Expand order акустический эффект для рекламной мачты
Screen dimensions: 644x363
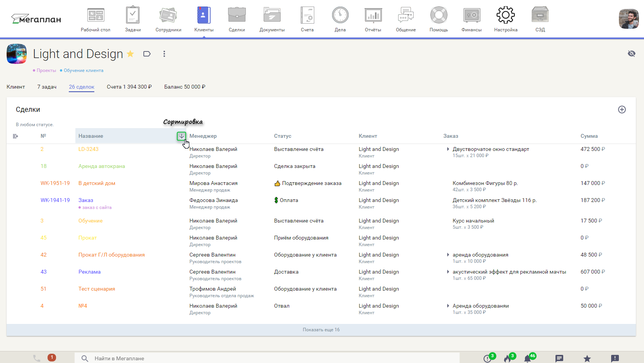(x=448, y=272)
